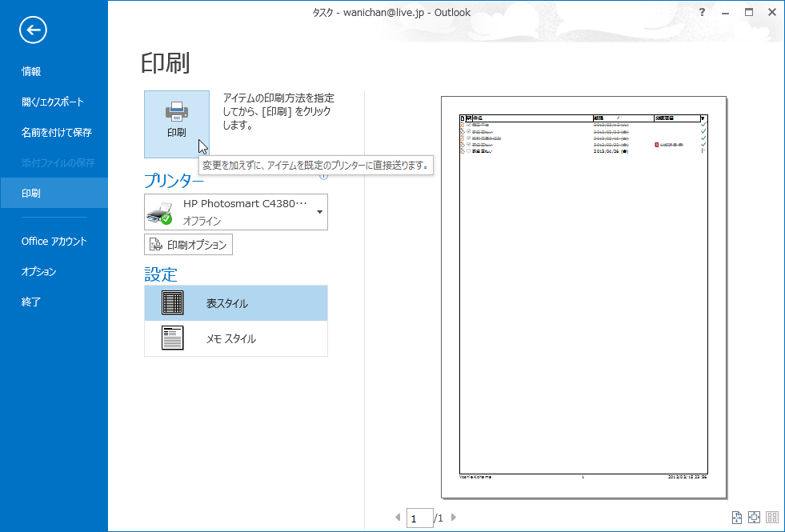
Task: Open 印刷オプション print options
Action: tap(188, 245)
